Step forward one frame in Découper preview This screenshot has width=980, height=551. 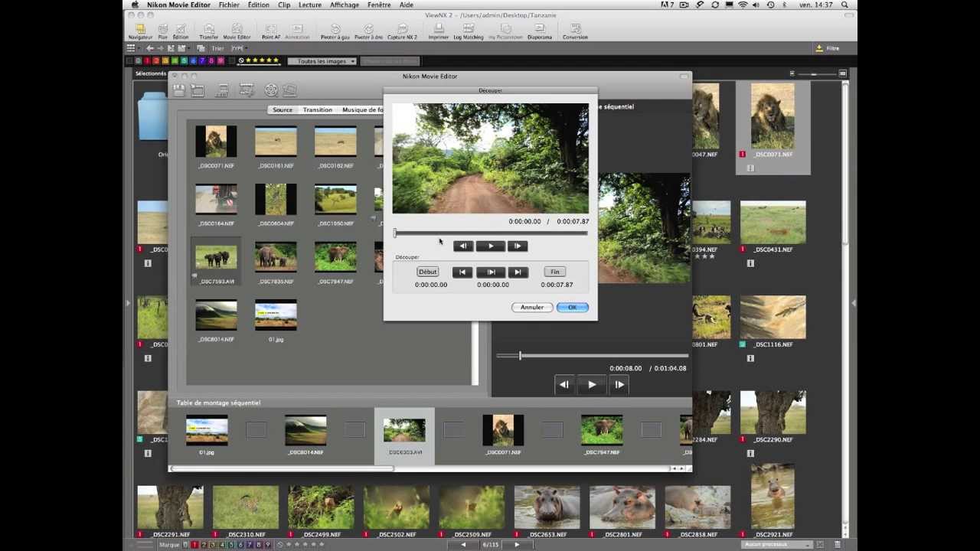[x=518, y=246]
